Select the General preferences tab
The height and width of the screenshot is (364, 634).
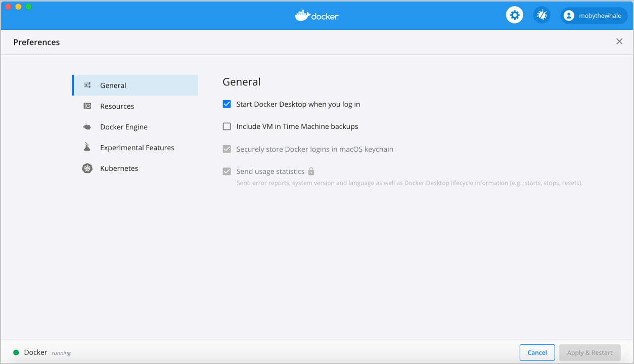click(113, 85)
